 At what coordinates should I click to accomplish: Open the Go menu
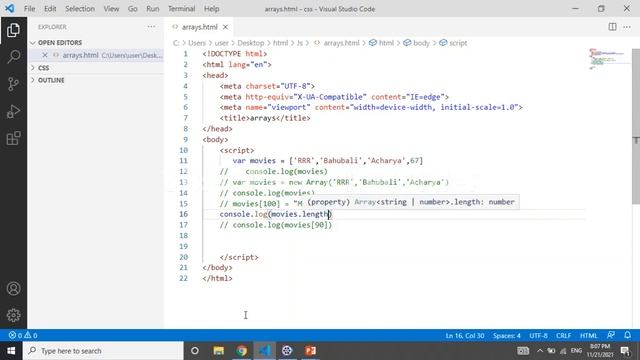point(133,9)
